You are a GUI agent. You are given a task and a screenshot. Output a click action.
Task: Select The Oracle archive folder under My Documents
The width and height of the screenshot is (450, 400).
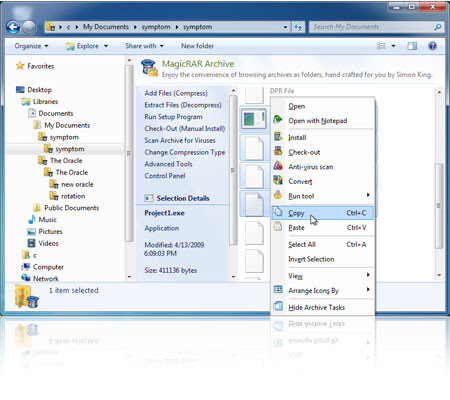[66, 161]
